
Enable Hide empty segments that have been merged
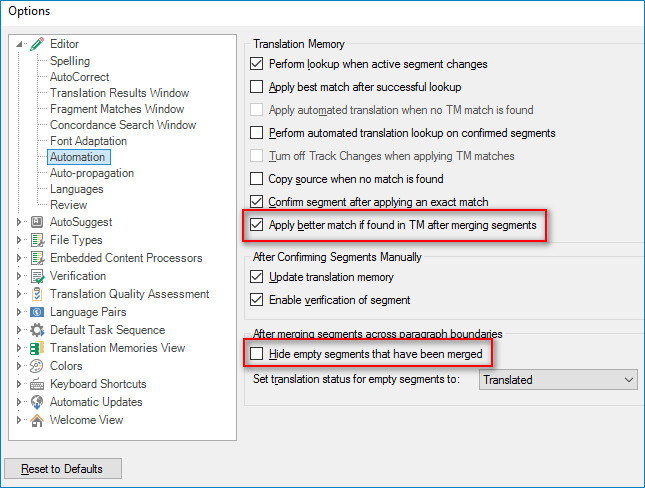(x=257, y=354)
